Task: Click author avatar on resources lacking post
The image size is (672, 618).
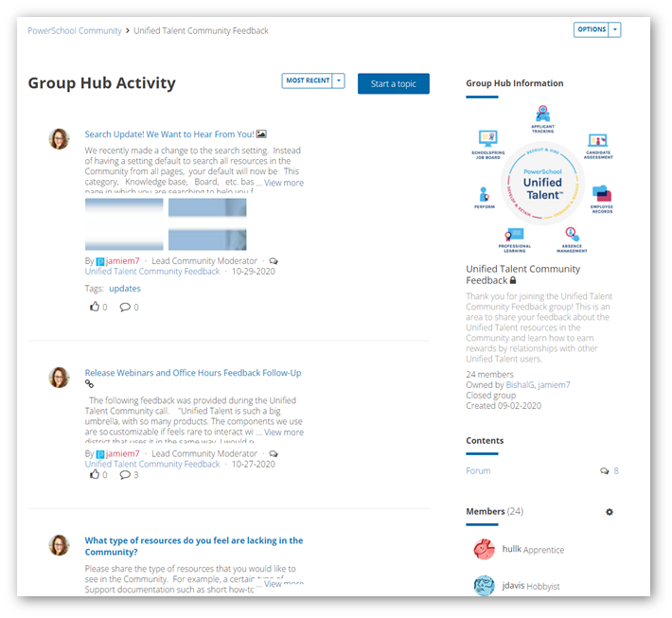Action: pyautogui.click(x=59, y=545)
